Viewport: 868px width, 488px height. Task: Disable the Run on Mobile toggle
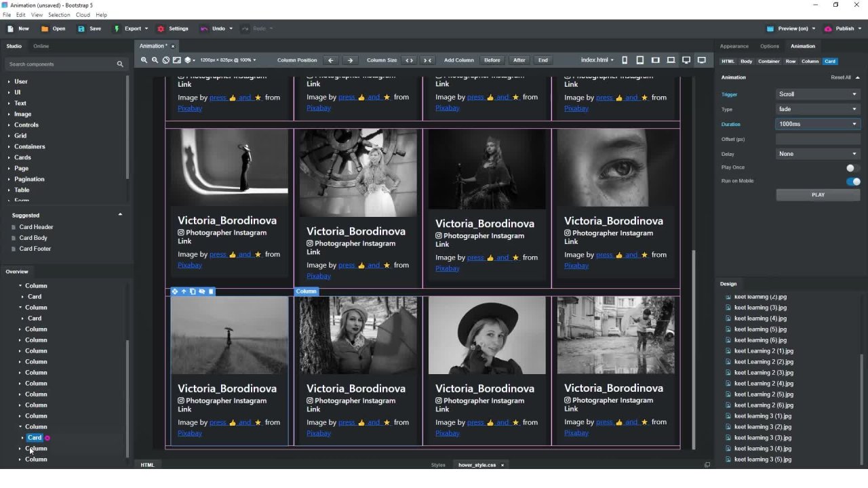pyautogui.click(x=852, y=181)
